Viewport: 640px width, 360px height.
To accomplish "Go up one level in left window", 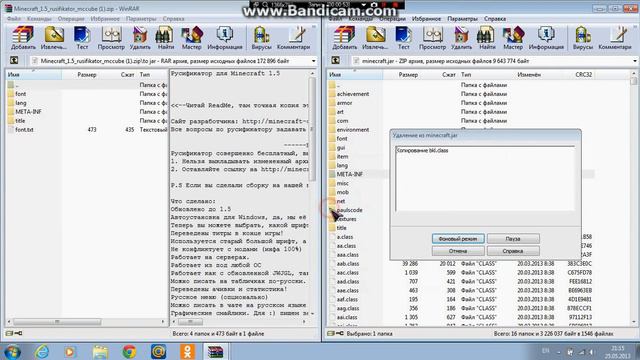I will click(14, 61).
